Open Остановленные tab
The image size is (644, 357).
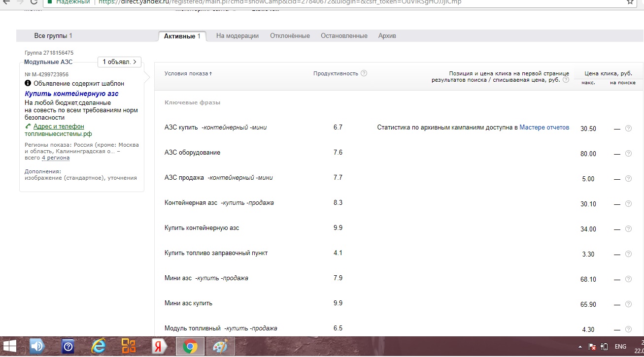coord(344,36)
